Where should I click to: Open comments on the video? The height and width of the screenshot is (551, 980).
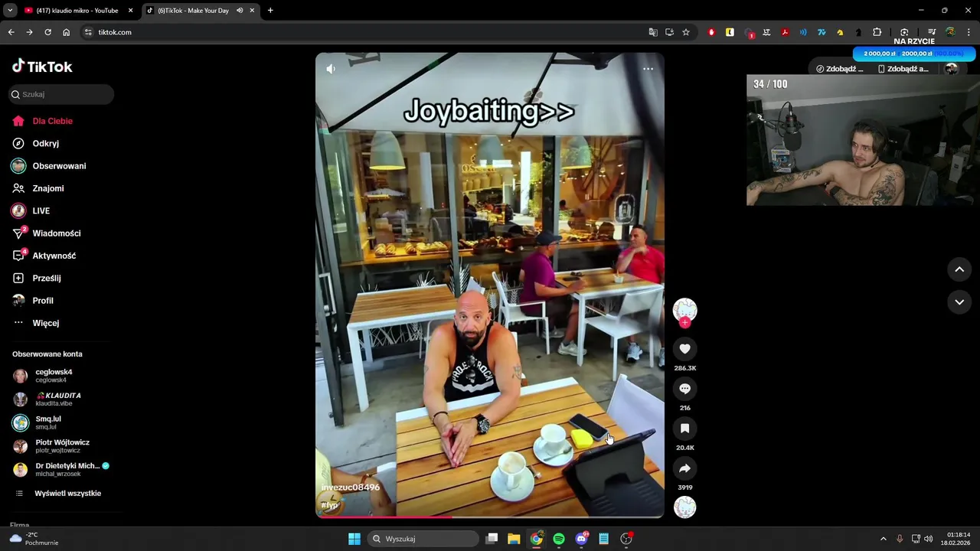684,389
